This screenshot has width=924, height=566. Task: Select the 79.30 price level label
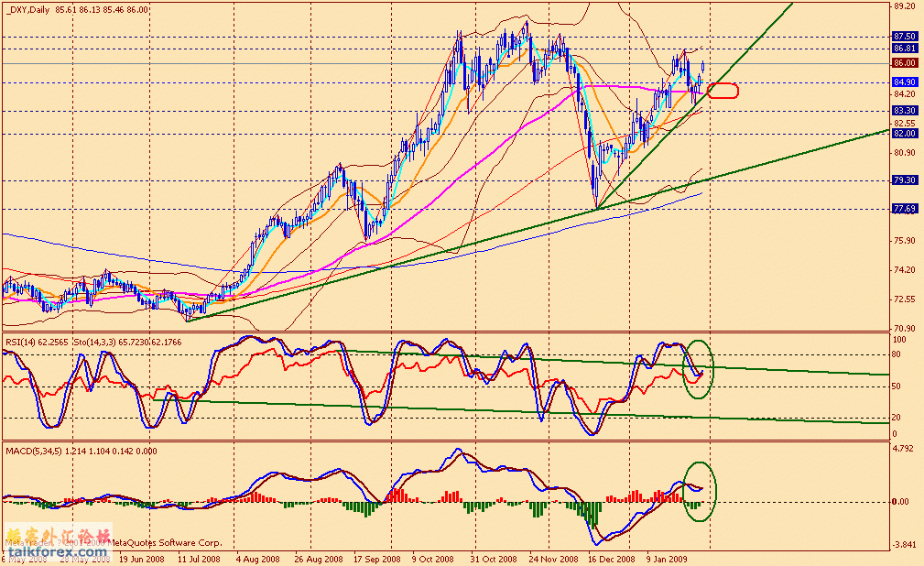point(905,180)
